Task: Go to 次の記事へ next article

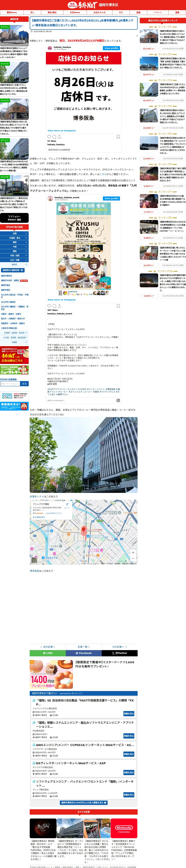Action: coord(120,647)
